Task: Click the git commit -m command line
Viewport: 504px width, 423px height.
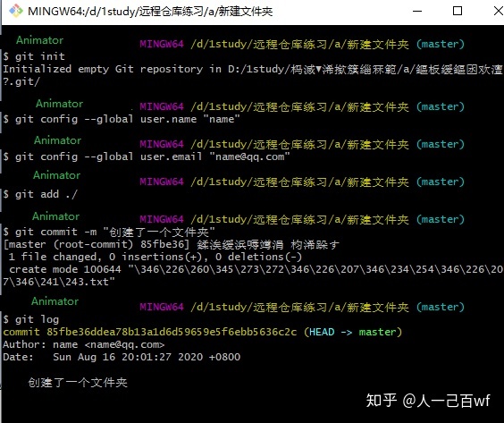Action: (x=109, y=232)
